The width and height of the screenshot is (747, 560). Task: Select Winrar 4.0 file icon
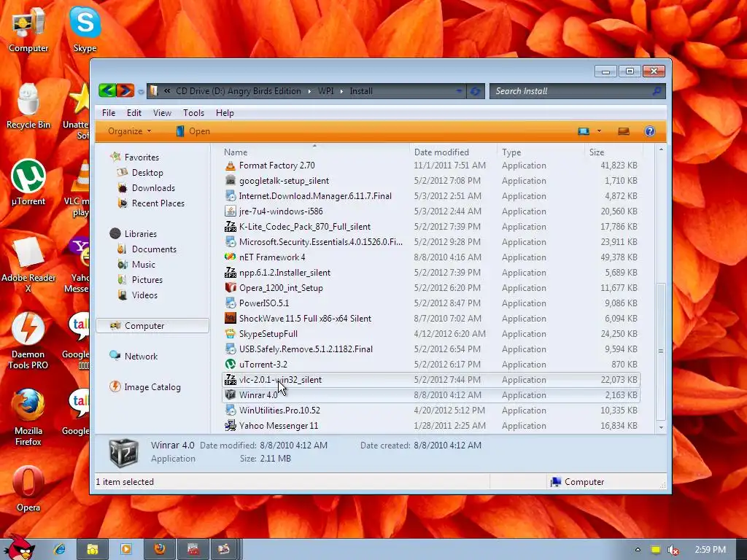[230, 395]
